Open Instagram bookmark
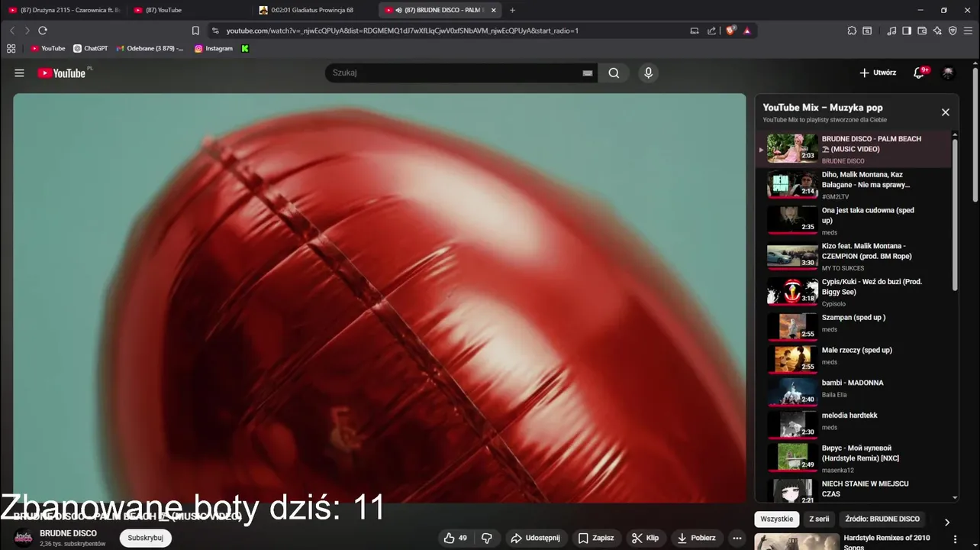 coord(214,48)
